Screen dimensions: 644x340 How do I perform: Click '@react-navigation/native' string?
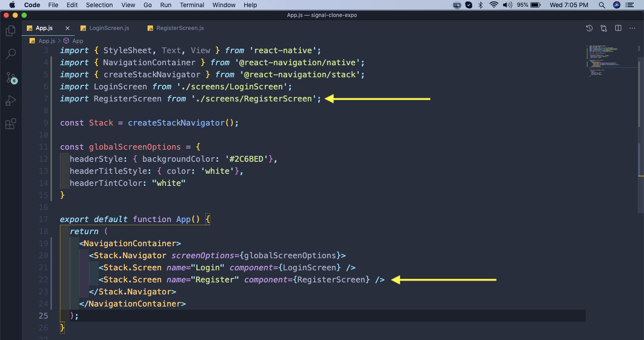pos(297,63)
